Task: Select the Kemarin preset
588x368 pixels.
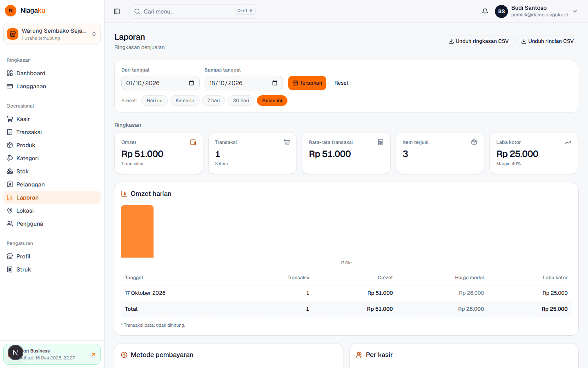Action: 185,101
